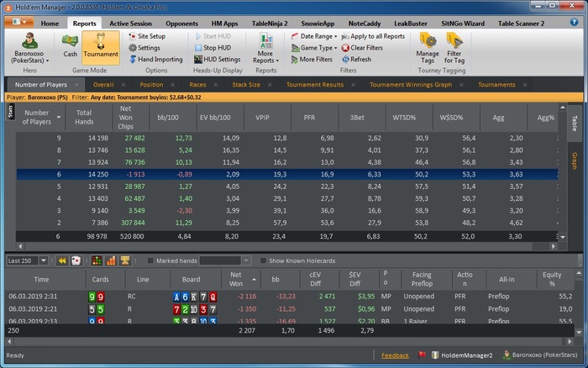The image size is (588, 368).
Task: Select the 6 players highlighted row
Action: click(x=287, y=174)
